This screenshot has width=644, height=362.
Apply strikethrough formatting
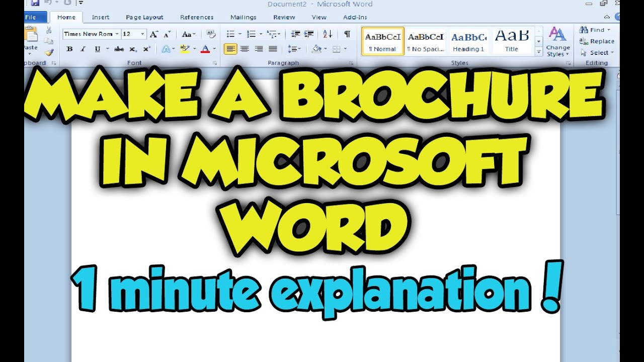tap(119, 49)
